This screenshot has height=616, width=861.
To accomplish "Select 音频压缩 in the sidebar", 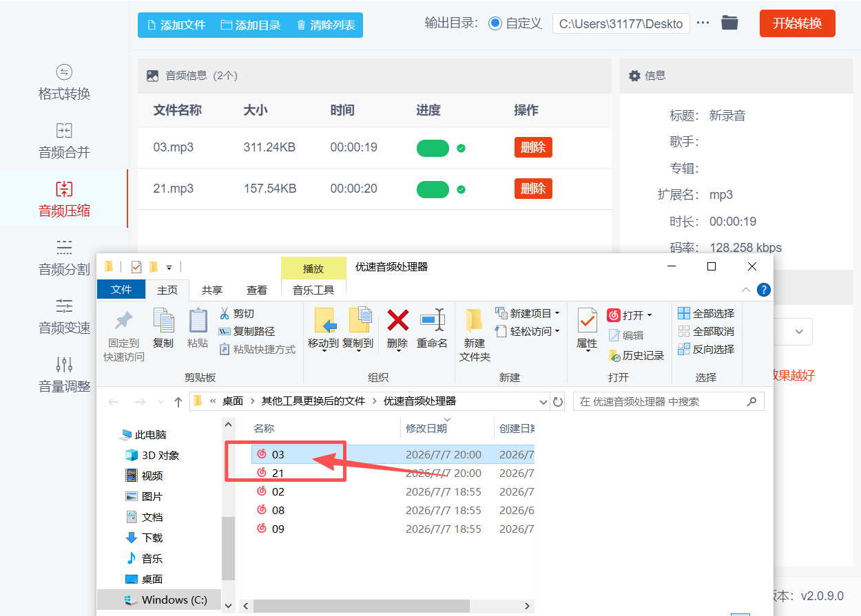I will pyautogui.click(x=64, y=200).
